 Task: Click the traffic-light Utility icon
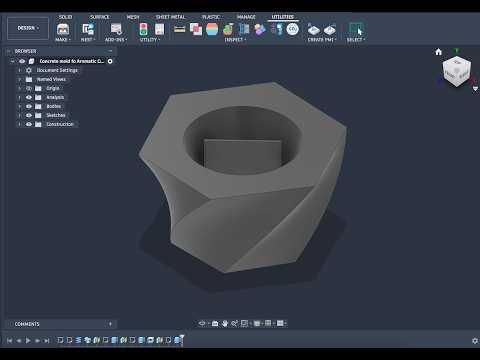[143, 29]
